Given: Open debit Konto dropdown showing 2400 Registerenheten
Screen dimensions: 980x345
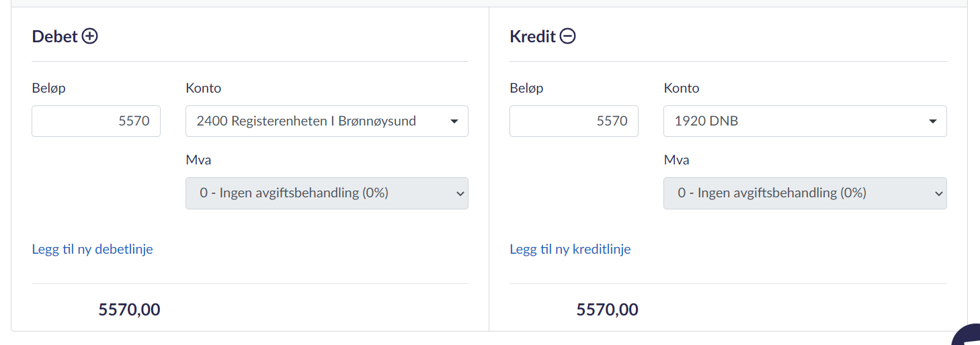Looking at the screenshot, I should (x=327, y=121).
